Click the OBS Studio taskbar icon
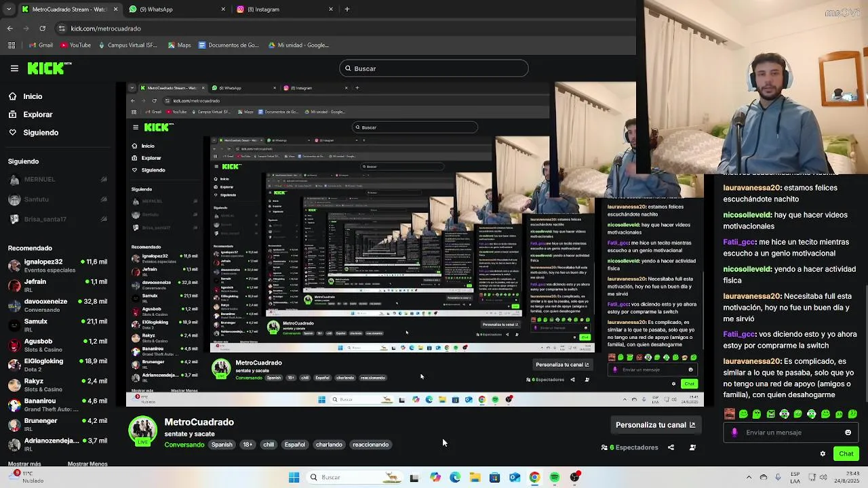868x488 pixels. tap(575, 477)
